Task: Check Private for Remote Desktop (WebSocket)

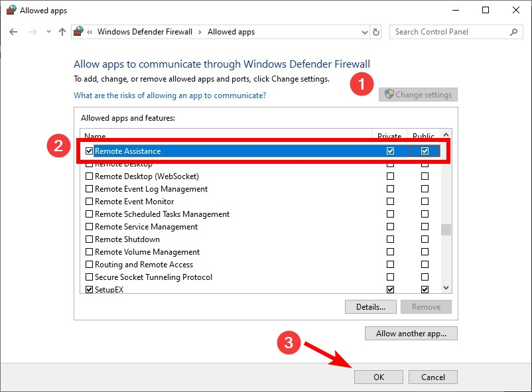Action: tap(390, 176)
